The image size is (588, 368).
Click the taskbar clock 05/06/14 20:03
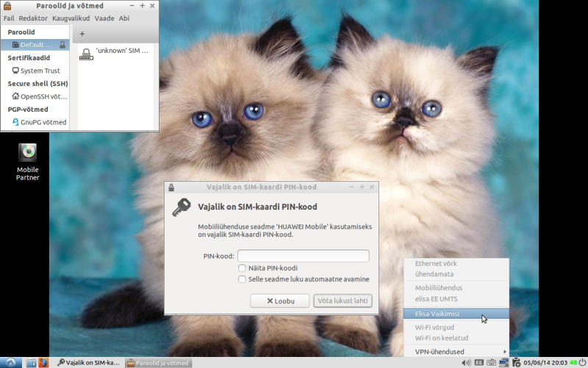point(545,363)
